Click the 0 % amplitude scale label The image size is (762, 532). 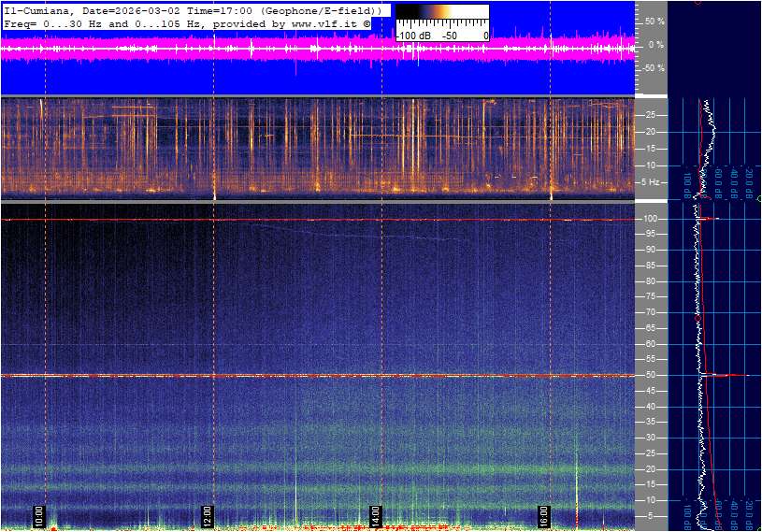pyautogui.click(x=654, y=44)
